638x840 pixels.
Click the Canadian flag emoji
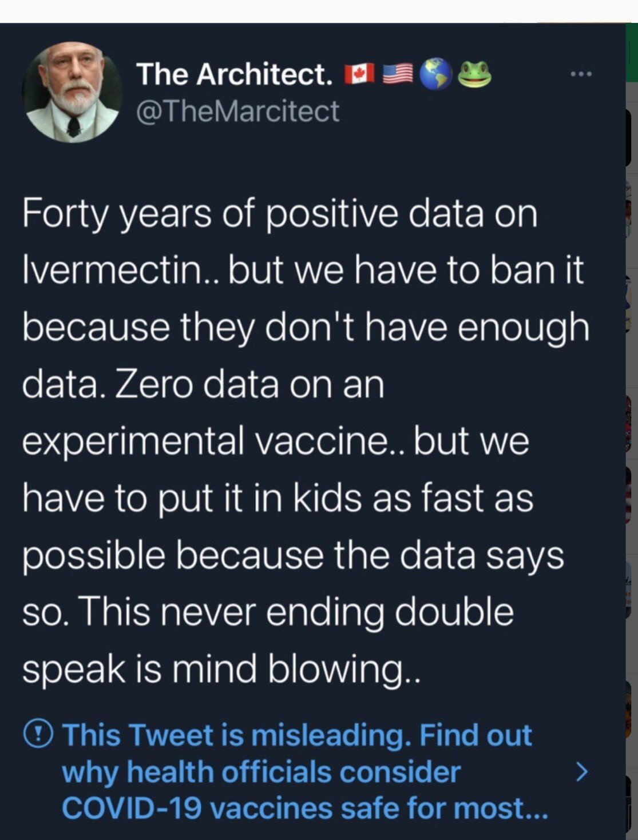pyautogui.click(x=359, y=74)
